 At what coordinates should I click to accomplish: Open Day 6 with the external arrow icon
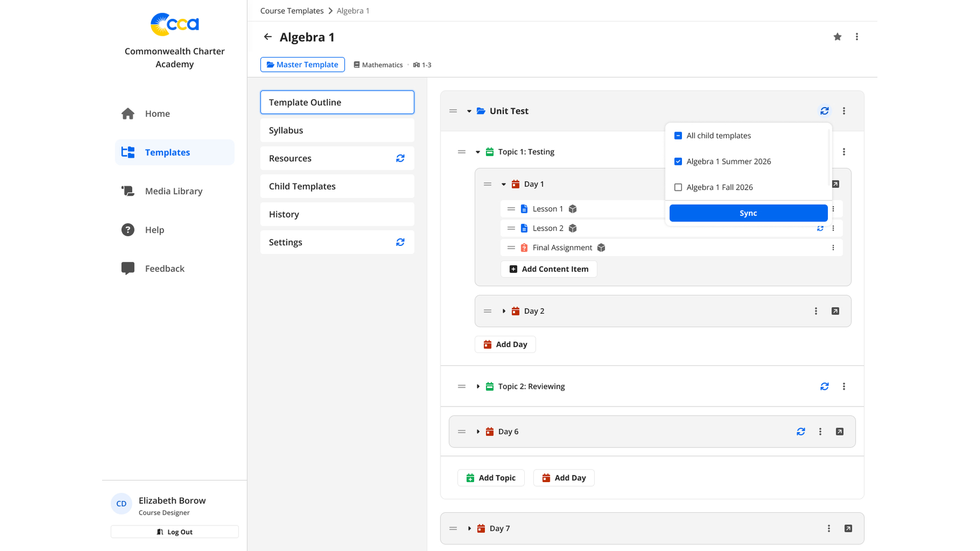840,432
